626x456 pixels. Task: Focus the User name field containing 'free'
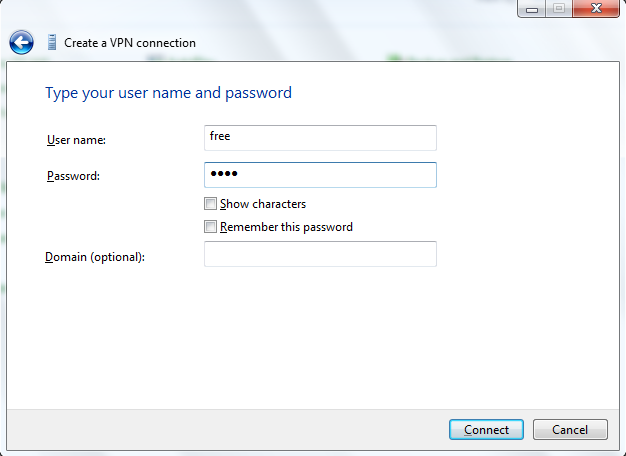point(320,137)
